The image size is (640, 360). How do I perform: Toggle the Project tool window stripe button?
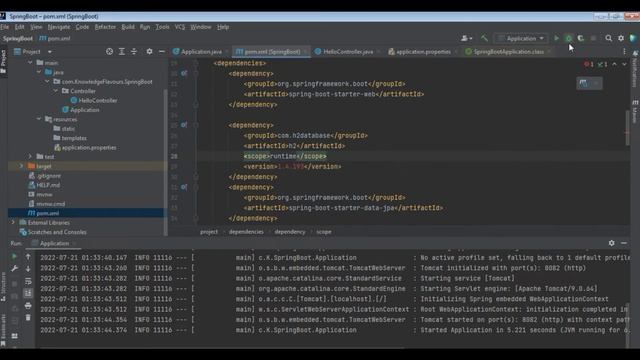[x=3, y=61]
